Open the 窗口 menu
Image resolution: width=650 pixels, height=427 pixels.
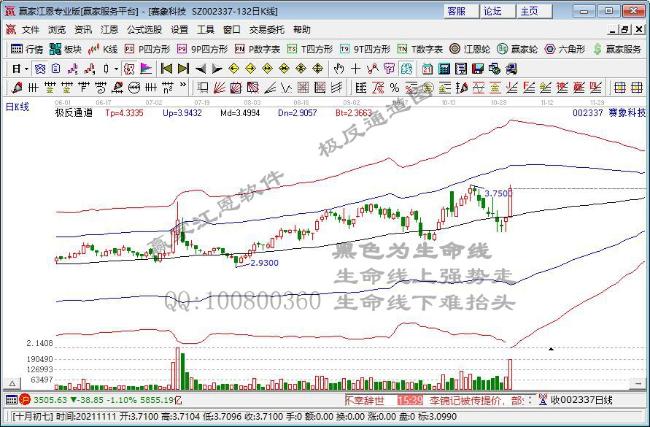tap(232, 30)
